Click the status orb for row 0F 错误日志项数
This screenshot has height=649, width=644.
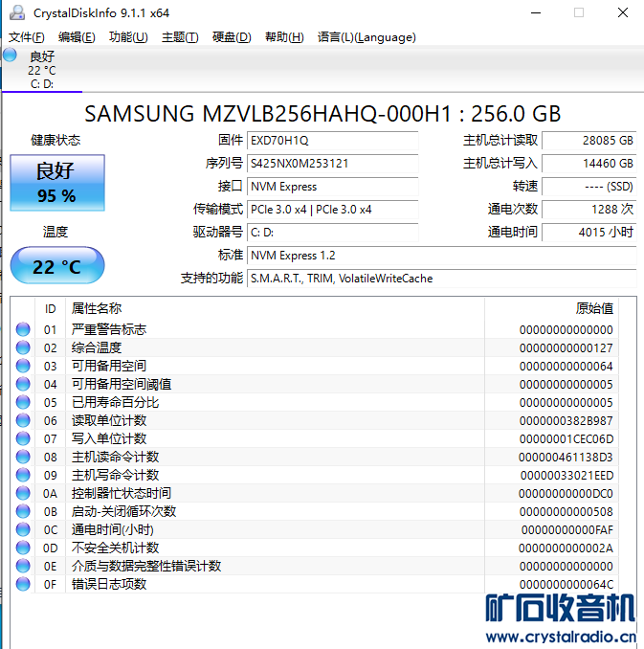pos(23,585)
